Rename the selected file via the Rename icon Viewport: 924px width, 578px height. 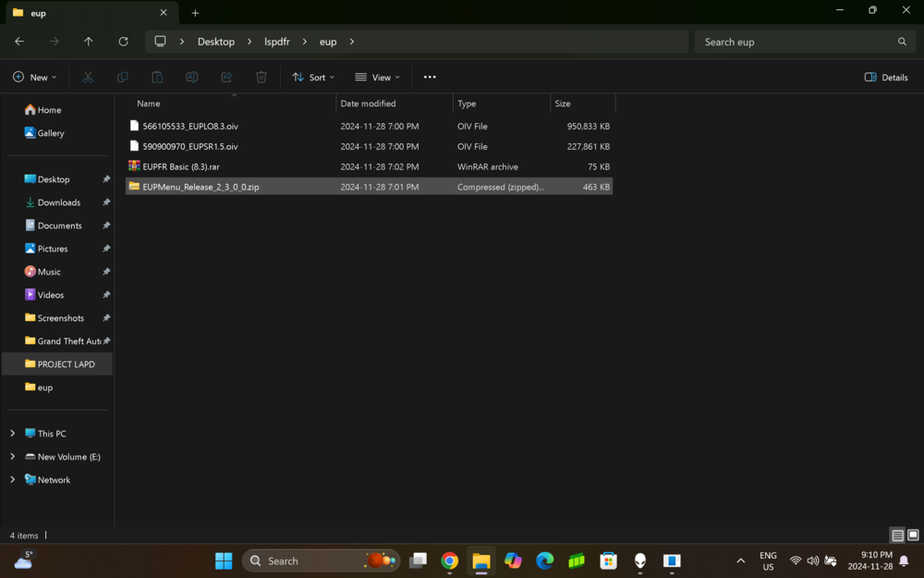pos(191,77)
